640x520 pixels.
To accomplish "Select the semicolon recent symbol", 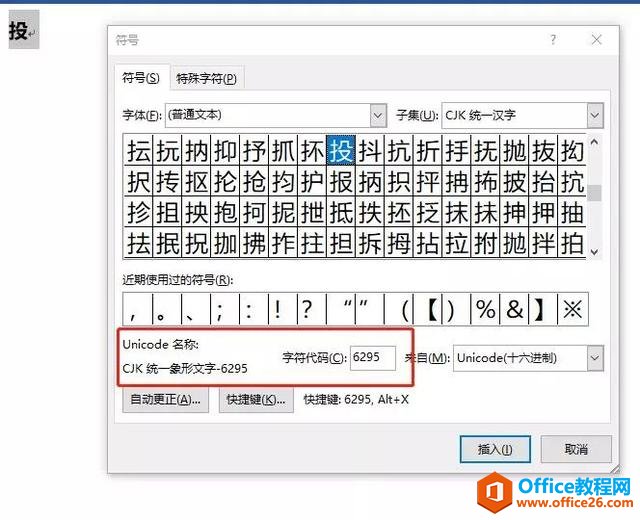I will [x=225, y=309].
